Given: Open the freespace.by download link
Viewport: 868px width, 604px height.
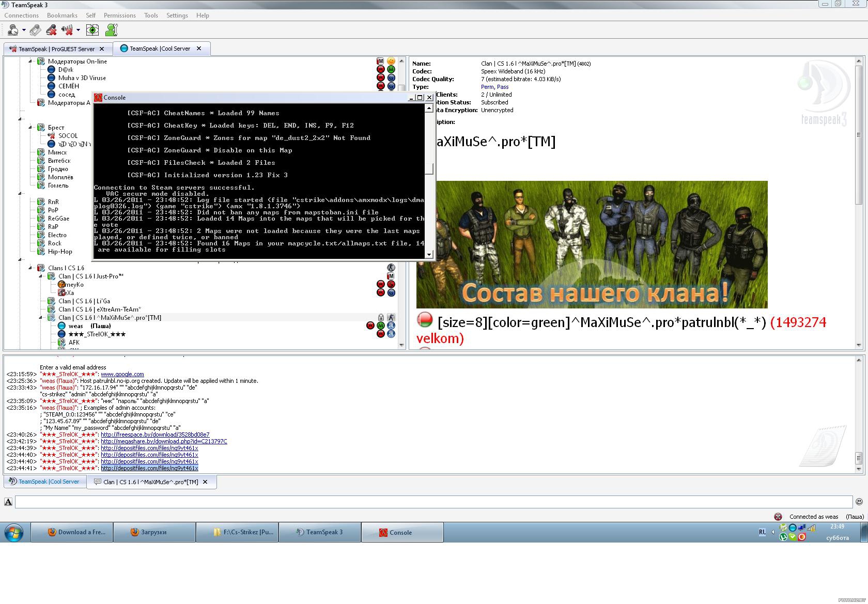Looking at the screenshot, I should click(x=155, y=435).
